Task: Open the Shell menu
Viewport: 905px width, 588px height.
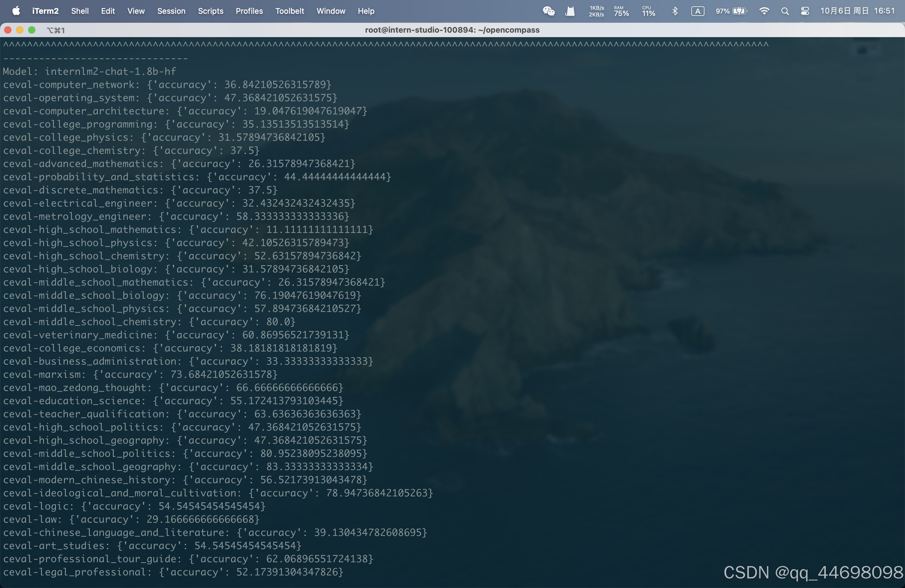Action: [80, 11]
